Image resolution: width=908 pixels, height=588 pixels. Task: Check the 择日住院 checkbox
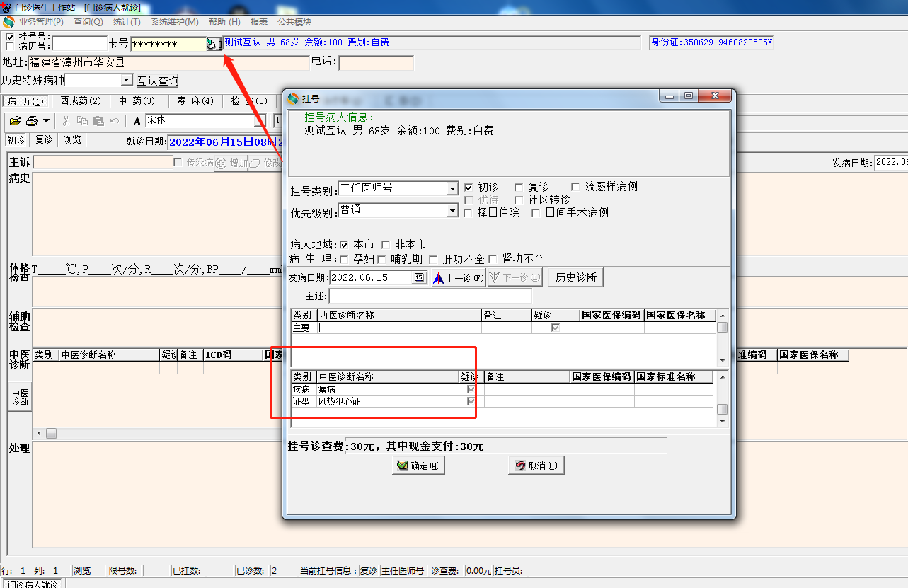(469, 213)
